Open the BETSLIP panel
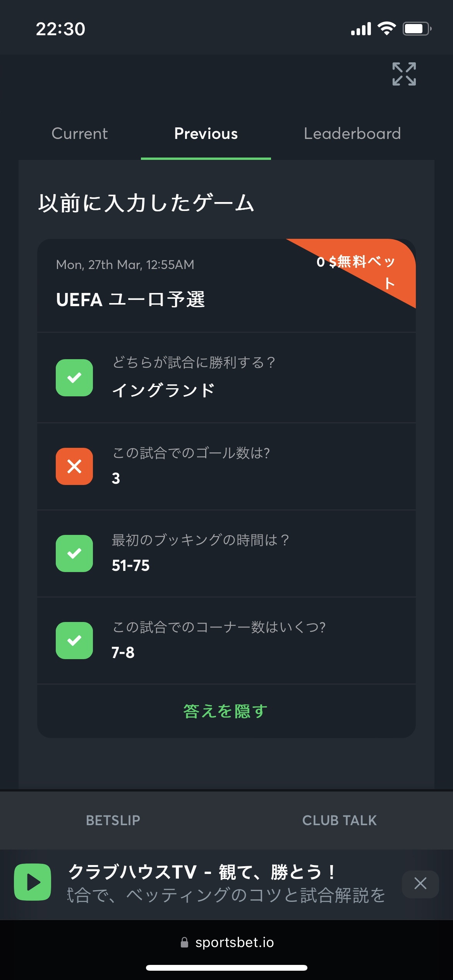 [113, 820]
